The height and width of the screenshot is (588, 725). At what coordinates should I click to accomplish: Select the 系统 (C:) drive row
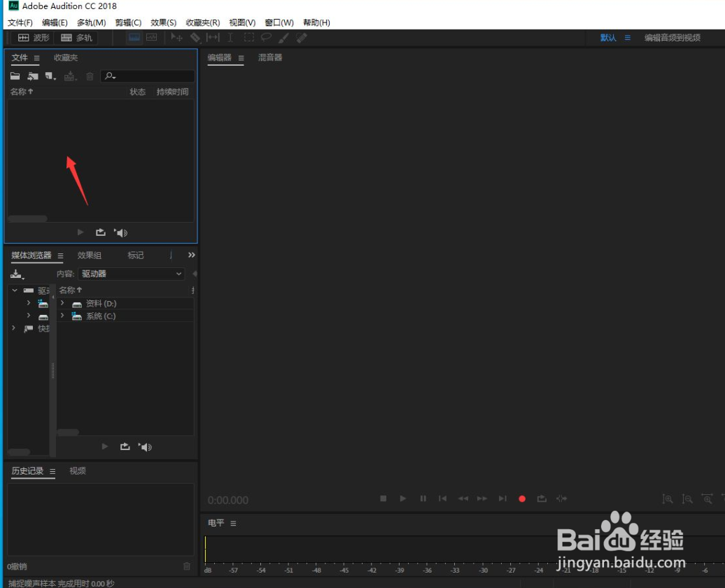pyautogui.click(x=125, y=316)
